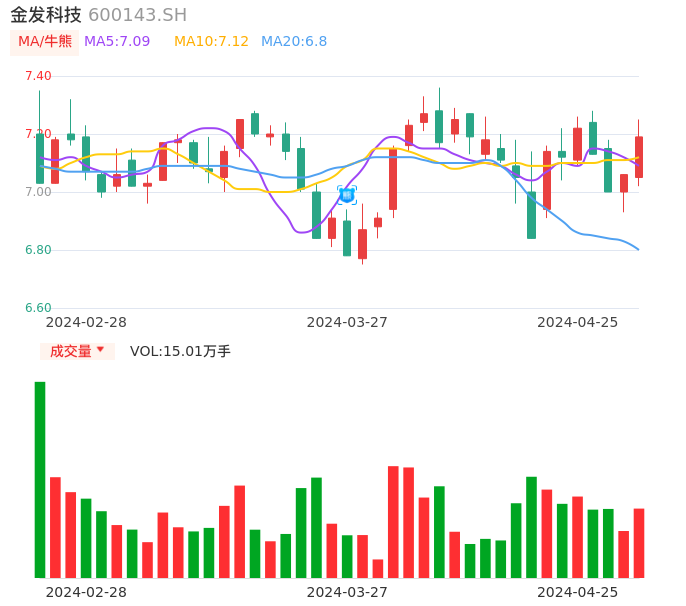Viewport: 686px width, 606px height.
Task: Click the tallest green volume bar
Action: [x=40, y=480]
